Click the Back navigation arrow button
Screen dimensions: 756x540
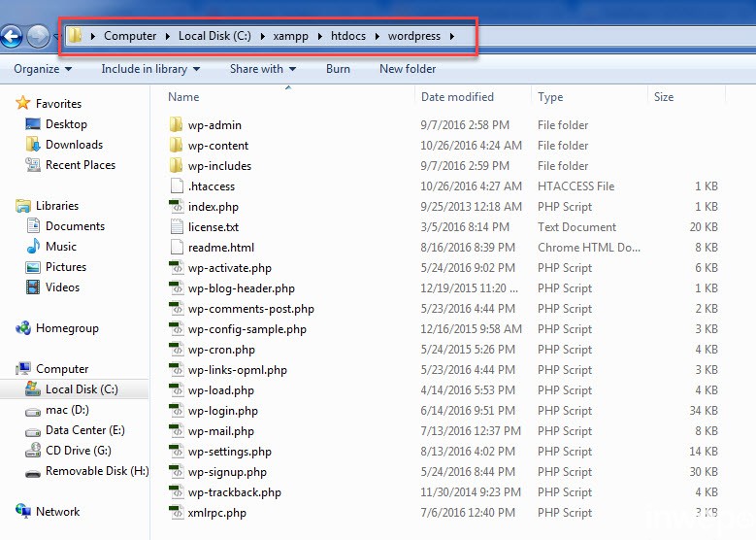click(x=12, y=37)
